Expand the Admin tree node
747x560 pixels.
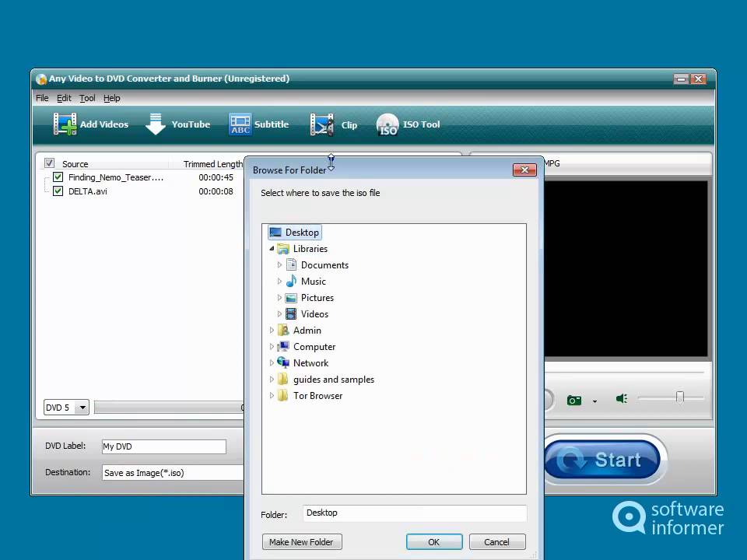272,330
